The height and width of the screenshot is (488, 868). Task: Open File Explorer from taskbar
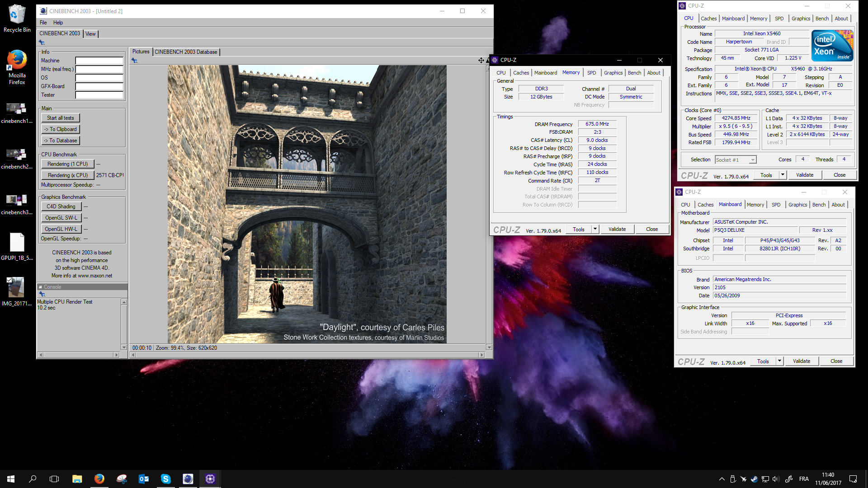(x=77, y=479)
